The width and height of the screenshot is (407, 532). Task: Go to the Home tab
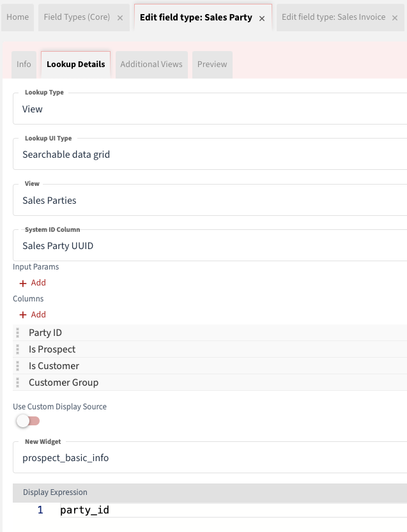[x=18, y=17]
